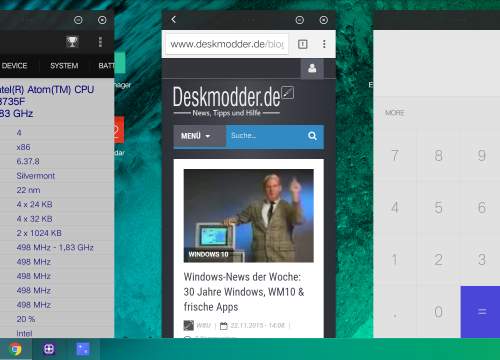Select the 20 % value
This screenshot has width=500, height=360.
[x=26, y=319]
